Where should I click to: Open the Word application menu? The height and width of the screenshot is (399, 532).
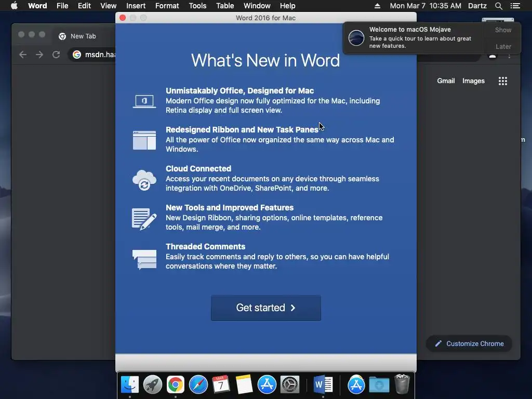[x=37, y=6]
